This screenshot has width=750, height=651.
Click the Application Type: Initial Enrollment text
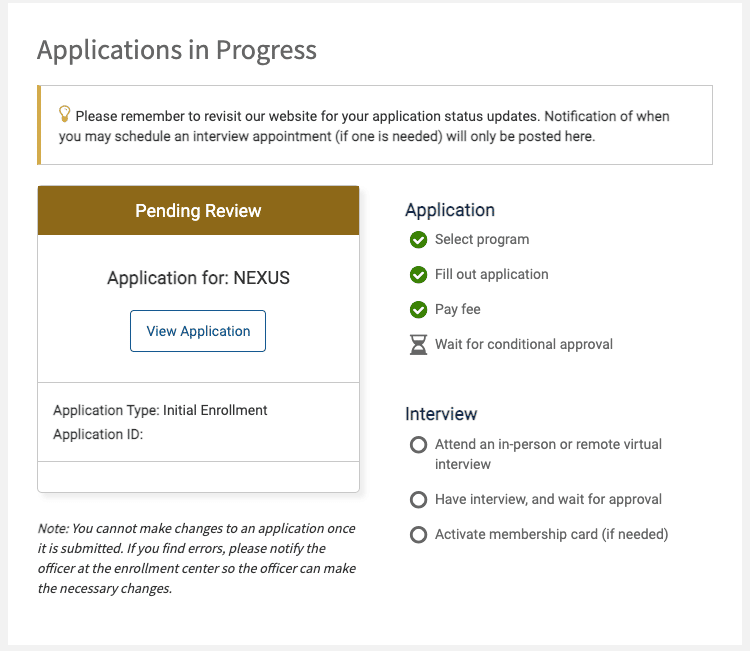[160, 410]
